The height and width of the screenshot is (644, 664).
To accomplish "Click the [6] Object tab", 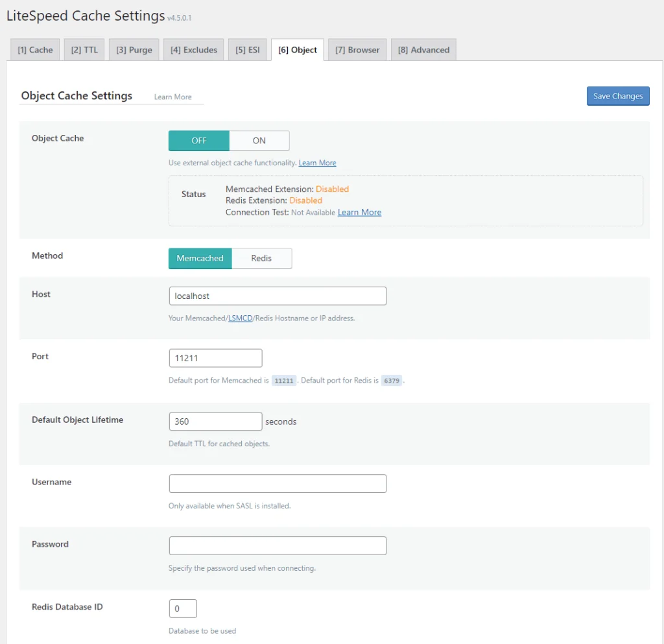I will pos(297,50).
